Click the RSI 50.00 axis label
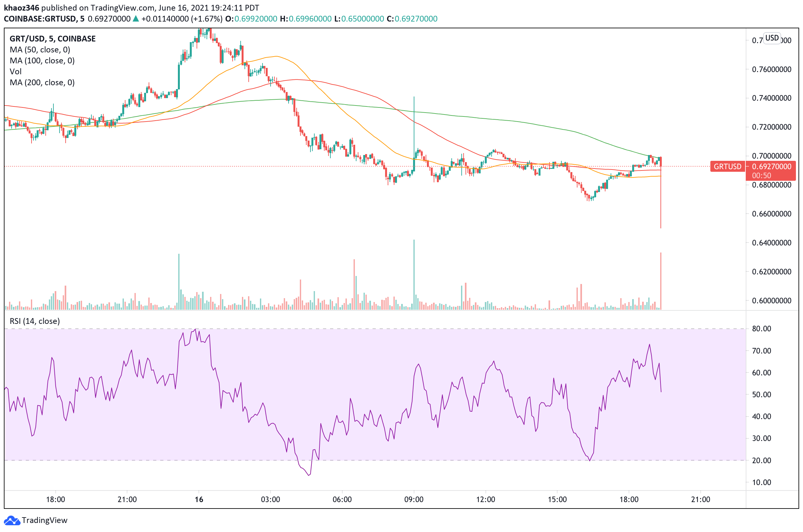The height and width of the screenshot is (532, 803). [x=761, y=395]
